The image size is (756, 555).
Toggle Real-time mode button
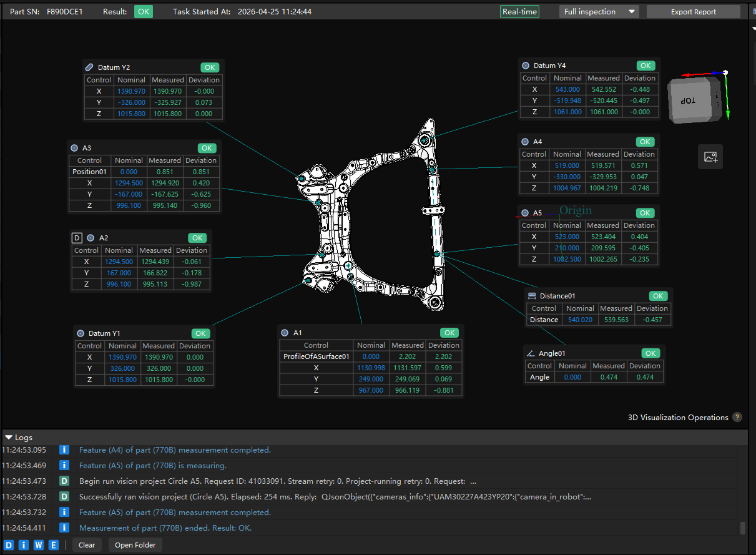[x=519, y=12]
